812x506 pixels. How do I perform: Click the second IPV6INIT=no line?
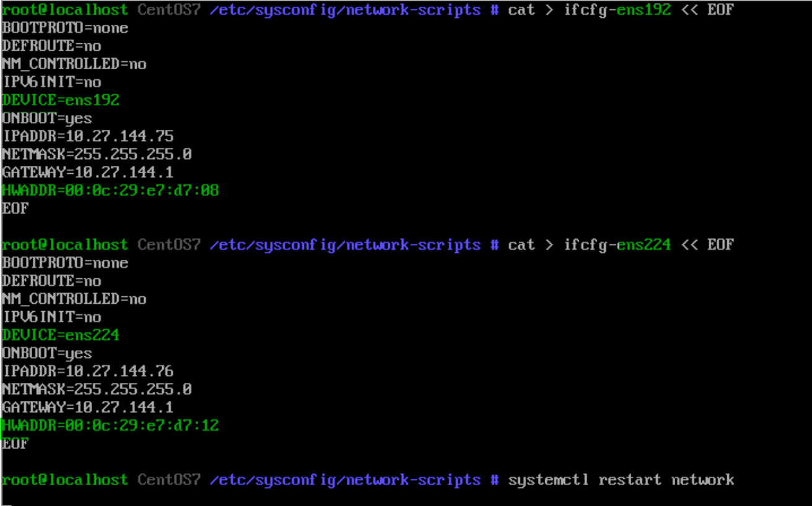pos(52,317)
